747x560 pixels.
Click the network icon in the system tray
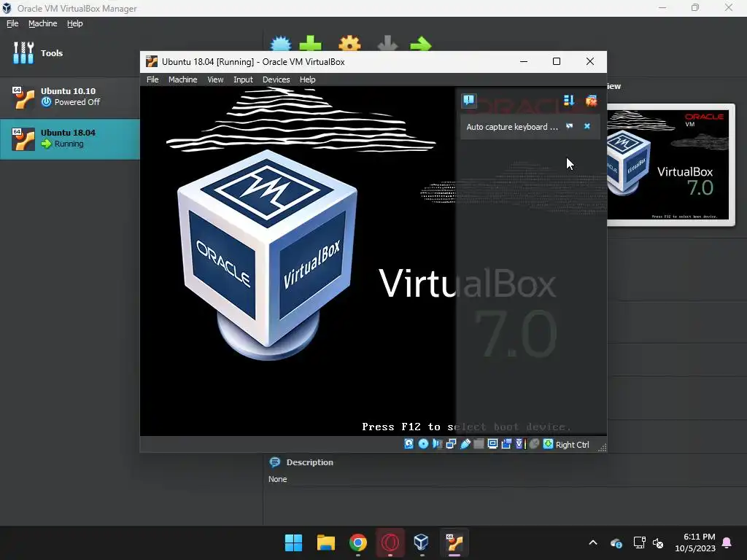[x=639, y=542]
